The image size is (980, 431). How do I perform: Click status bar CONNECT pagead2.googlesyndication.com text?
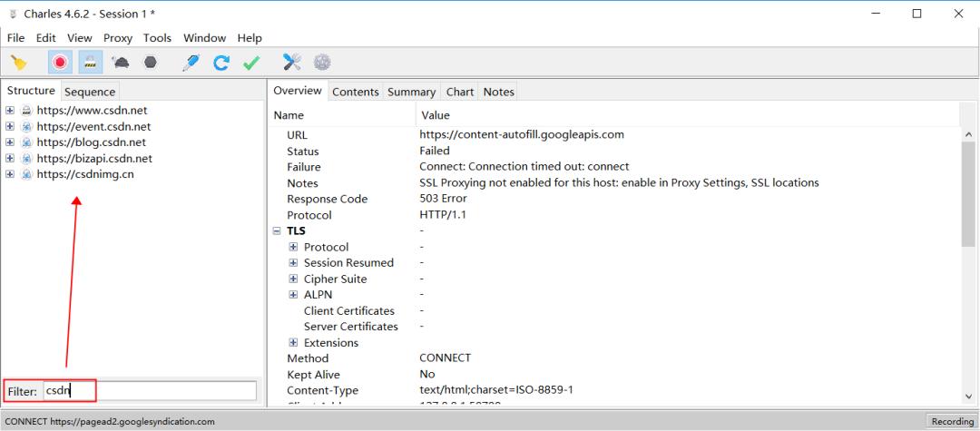pyautogui.click(x=110, y=422)
